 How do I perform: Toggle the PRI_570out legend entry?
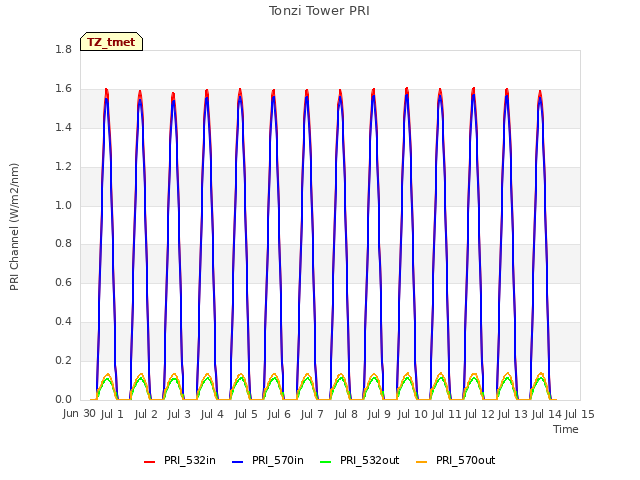456,460
